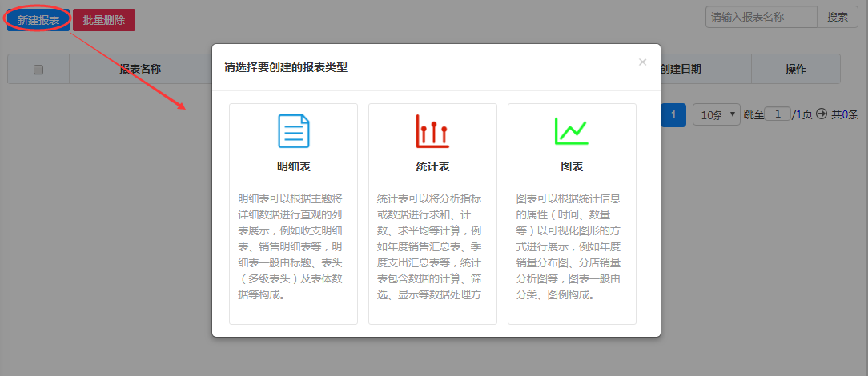Image resolution: width=868 pixels, height=376 pixels.
Task: Click the 操作 column header
Action: click(x=795, y=69)
